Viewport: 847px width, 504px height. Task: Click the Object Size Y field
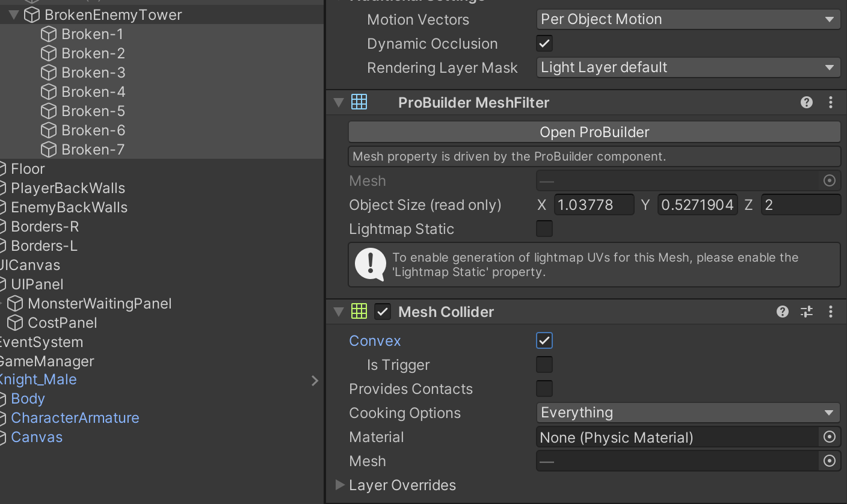click(x=697, y=204)
